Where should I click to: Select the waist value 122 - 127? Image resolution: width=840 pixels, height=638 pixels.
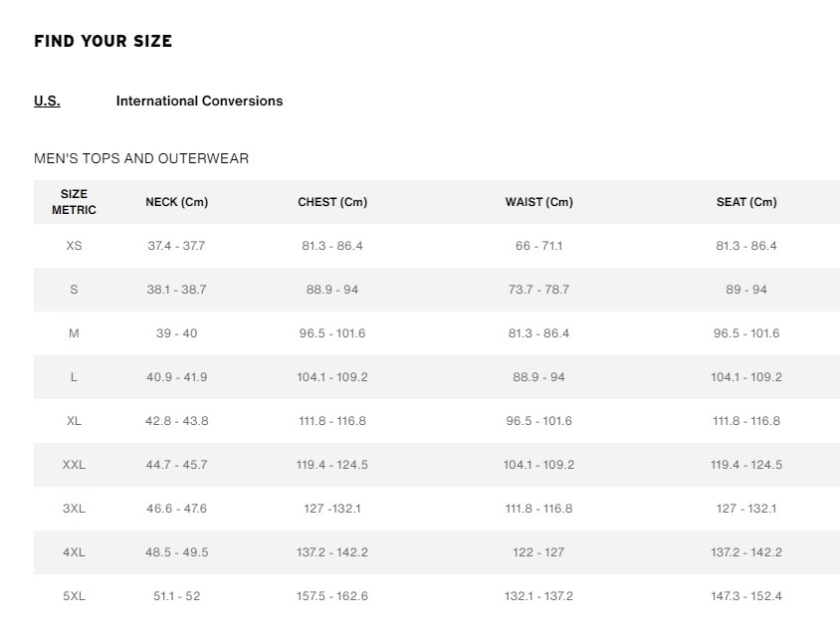[538, 552]
